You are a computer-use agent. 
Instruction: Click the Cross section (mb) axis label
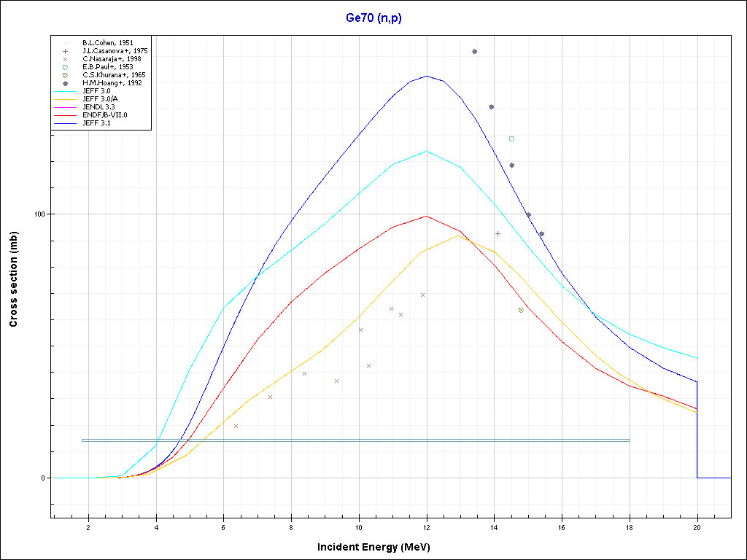(14, 279)
